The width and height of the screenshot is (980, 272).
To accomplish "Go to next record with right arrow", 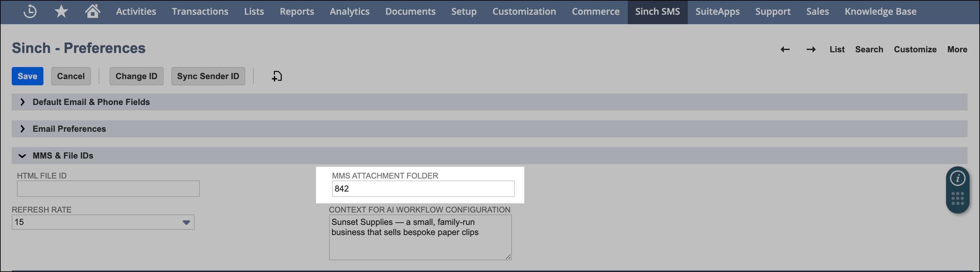I will pos(811,49).
